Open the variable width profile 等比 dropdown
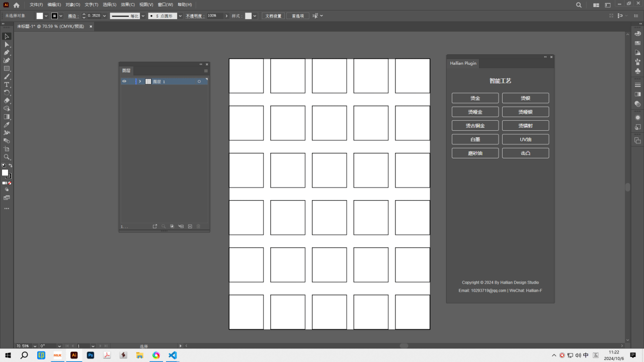Screen dimensions: 644x362 pos(143,16)
